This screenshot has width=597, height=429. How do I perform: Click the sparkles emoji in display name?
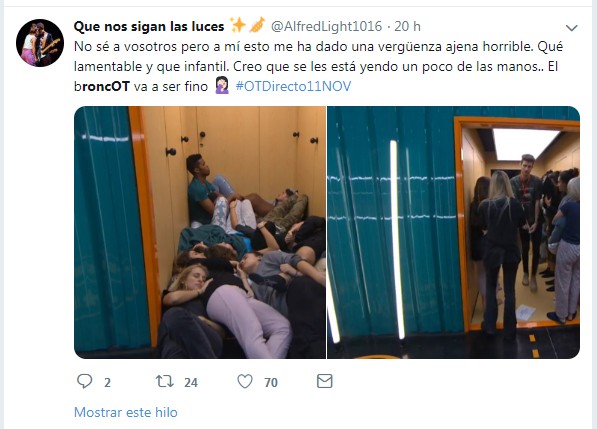tap(238, 26)
